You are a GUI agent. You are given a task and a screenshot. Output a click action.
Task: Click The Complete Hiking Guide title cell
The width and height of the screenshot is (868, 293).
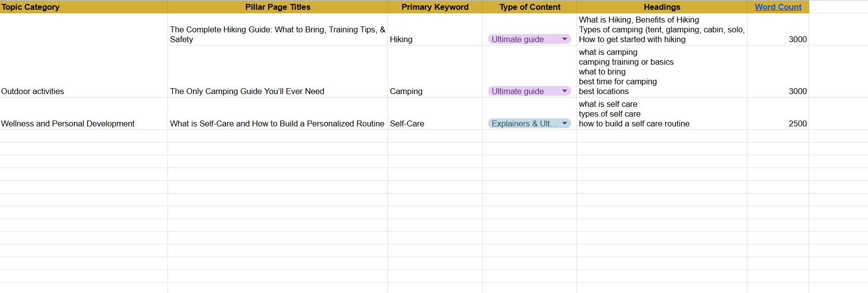click(x=278, y=29)
